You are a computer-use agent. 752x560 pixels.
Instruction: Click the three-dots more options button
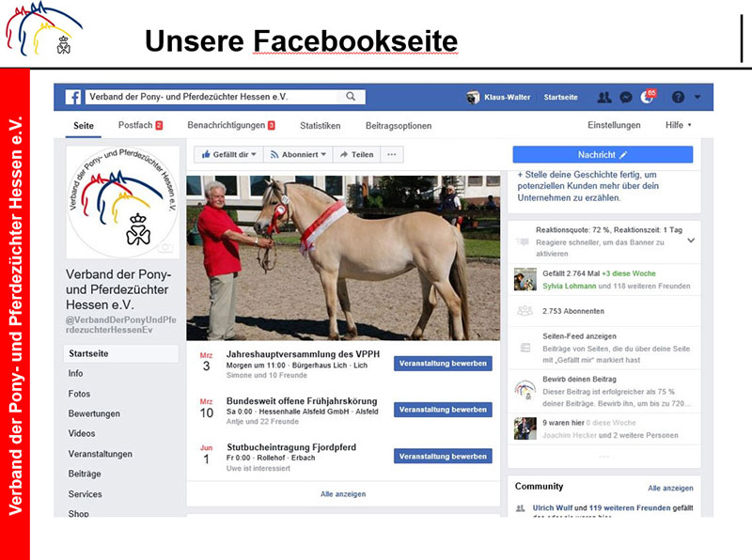point(392,154)
